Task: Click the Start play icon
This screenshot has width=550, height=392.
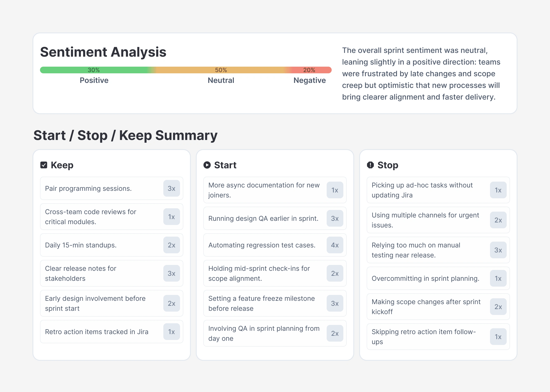Action: point(207,165)
